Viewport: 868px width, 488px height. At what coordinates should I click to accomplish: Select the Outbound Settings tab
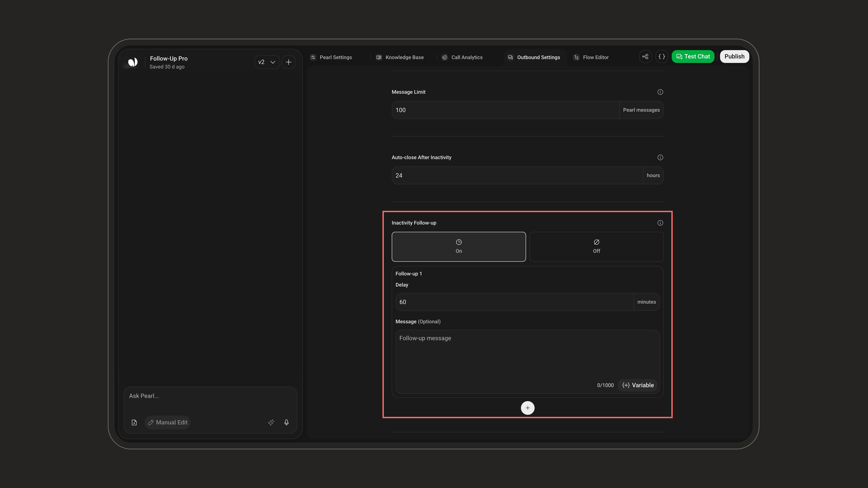click(x=534, y=57)
